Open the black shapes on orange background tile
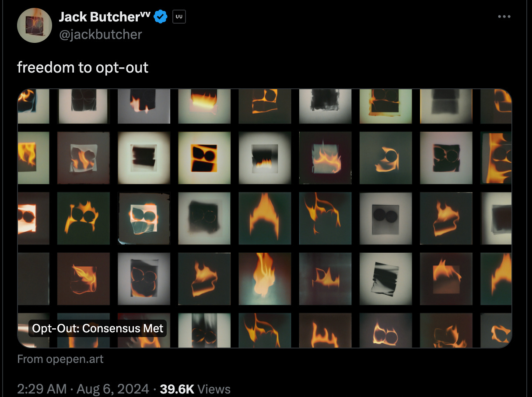This screenshot has height=397, width=532. click(x=204, y=158)
